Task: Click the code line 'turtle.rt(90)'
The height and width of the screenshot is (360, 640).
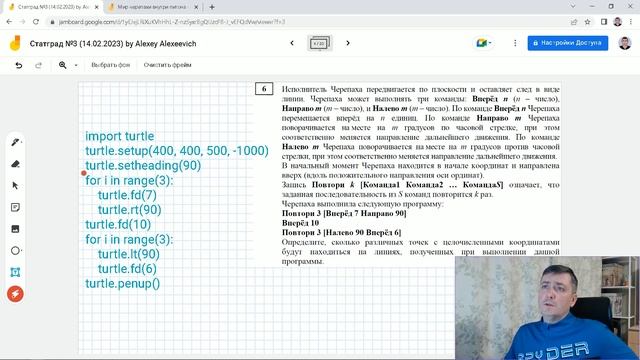Action: tap(129, 210)
